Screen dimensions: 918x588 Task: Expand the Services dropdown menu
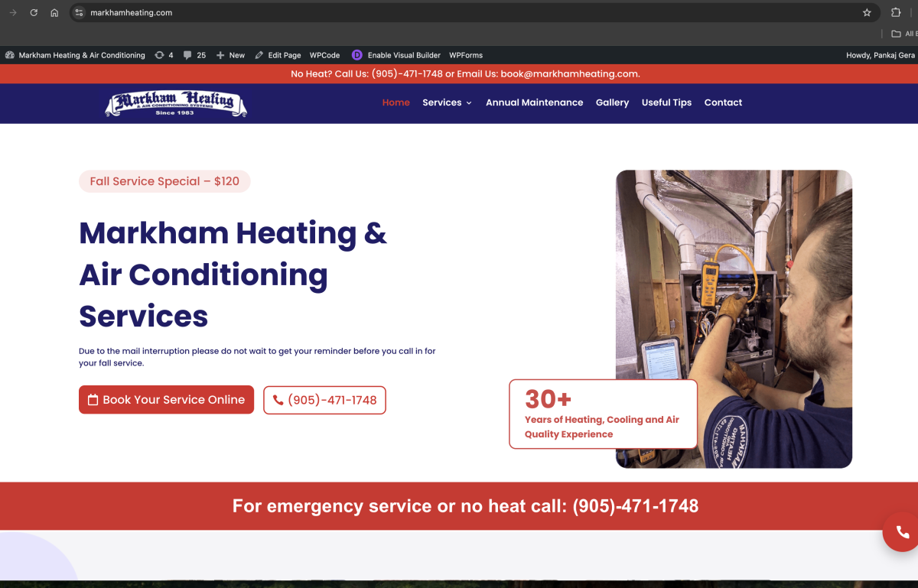point(447,102)
